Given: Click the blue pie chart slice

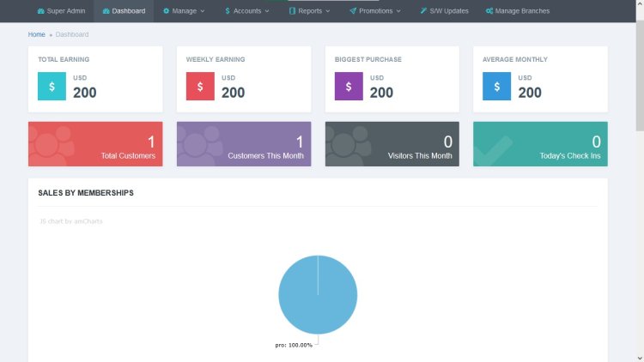Looking at the screenshot, I should pos(318,295).
